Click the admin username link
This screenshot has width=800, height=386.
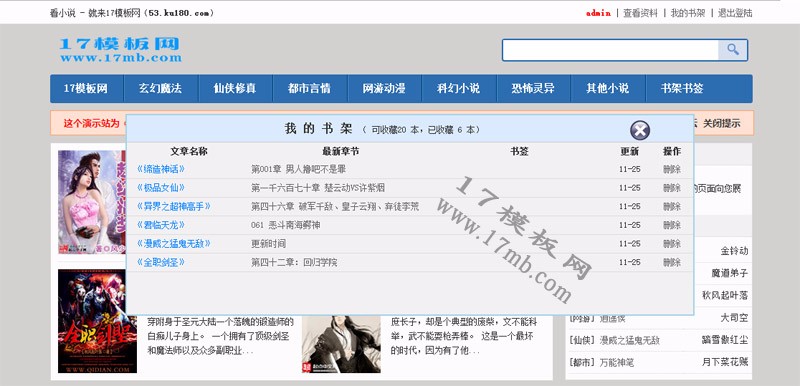598,13
